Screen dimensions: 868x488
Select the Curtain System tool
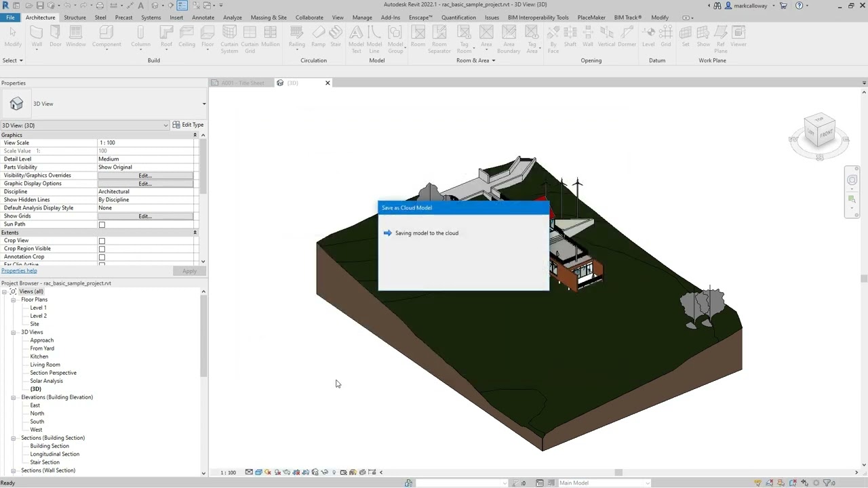coord(229,39)
